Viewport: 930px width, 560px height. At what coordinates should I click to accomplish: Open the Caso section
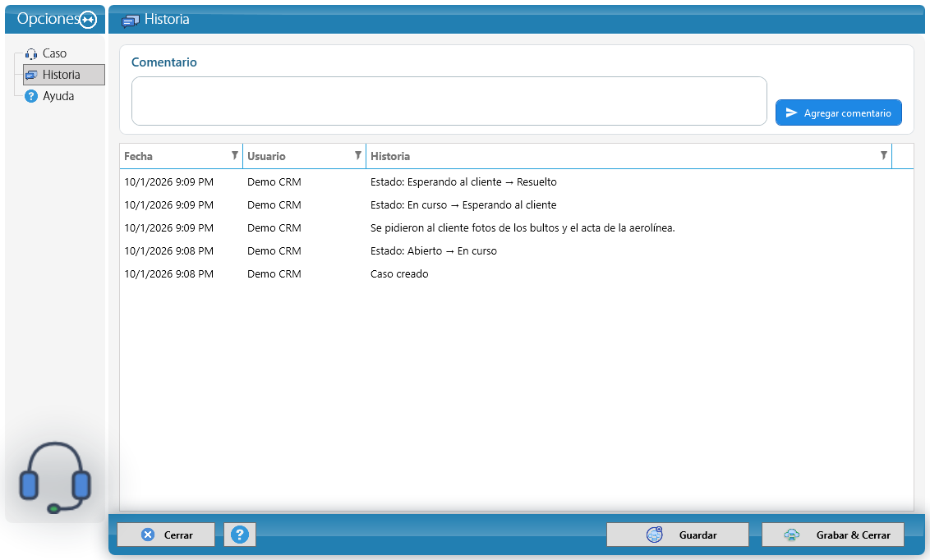[54, 53]
